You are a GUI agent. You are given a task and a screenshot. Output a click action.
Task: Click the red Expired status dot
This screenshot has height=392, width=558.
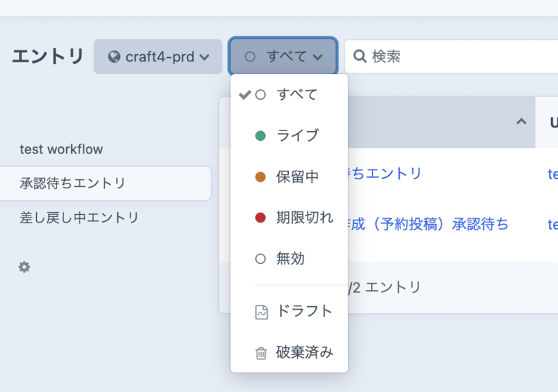tap(260, 218)
